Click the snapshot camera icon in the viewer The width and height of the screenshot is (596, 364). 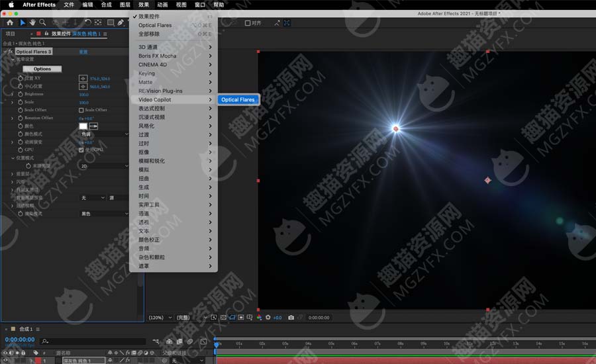(x=291, y=318)
